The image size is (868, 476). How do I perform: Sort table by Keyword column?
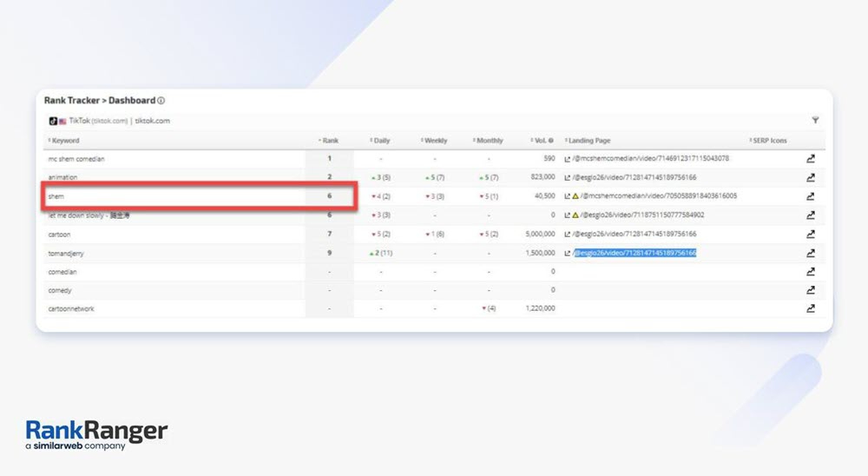[65, 141]
